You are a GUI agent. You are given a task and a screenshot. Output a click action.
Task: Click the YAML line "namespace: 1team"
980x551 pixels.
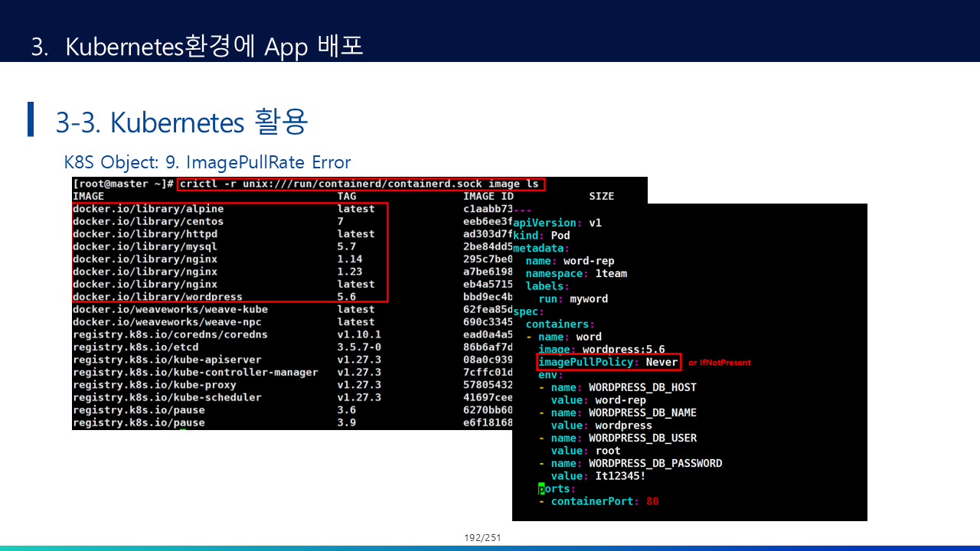(x=577, y=273)
